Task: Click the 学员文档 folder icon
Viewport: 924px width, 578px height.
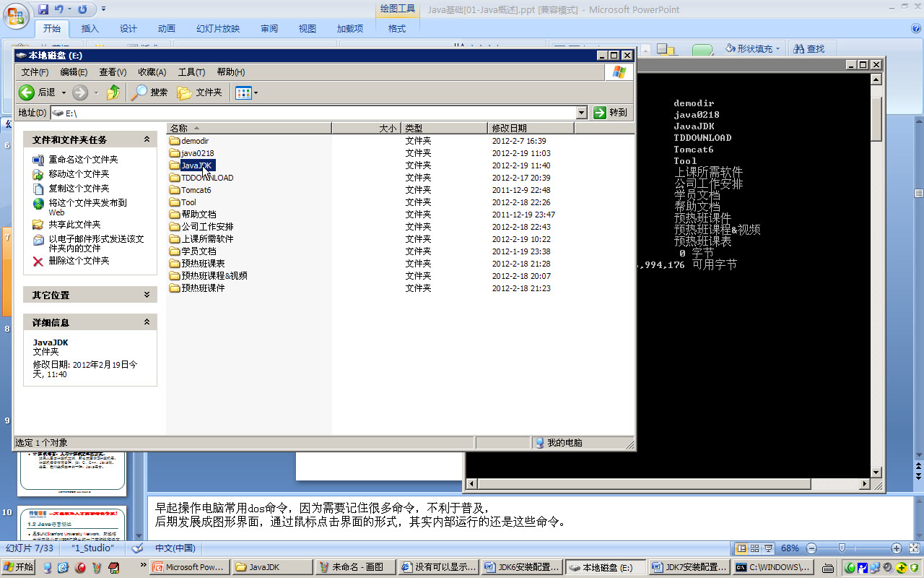Action: click(x=174, y=251)
